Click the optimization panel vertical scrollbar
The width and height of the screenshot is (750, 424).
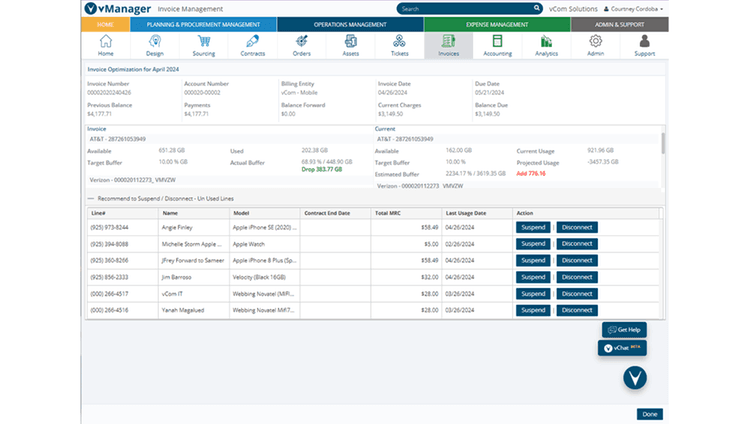coord(662,144)
